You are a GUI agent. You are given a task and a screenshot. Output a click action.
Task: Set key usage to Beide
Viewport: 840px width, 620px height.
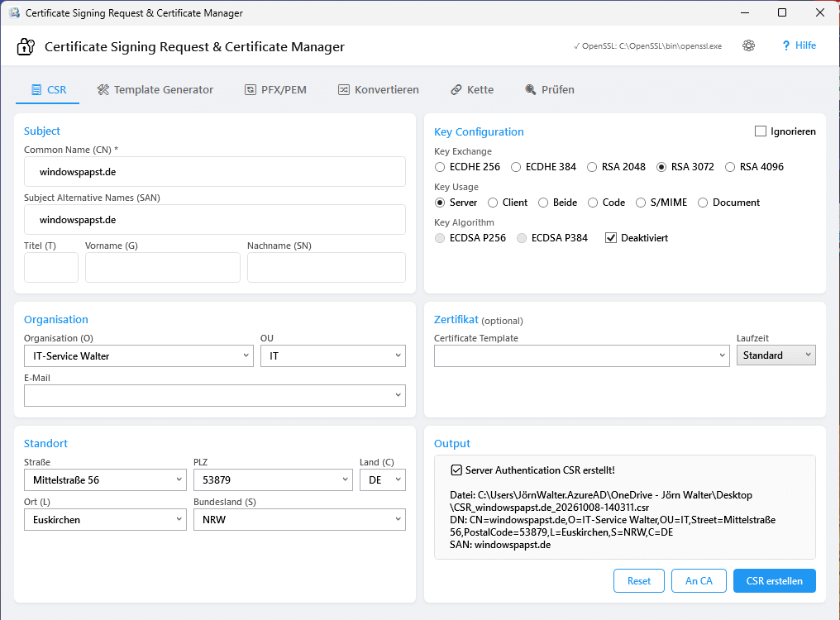[x=543, y=203]
